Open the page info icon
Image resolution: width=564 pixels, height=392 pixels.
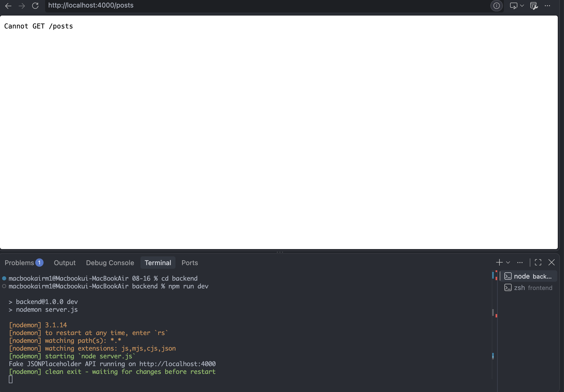click(x=496, y=6)
